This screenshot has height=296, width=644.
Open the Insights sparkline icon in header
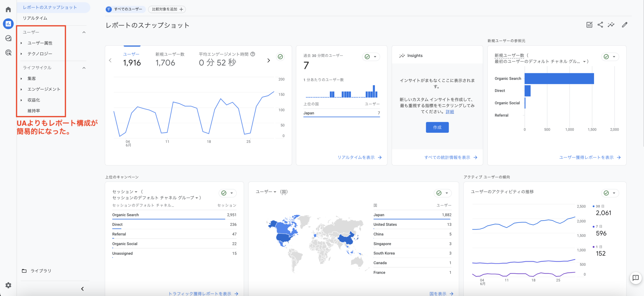[611, 25]
